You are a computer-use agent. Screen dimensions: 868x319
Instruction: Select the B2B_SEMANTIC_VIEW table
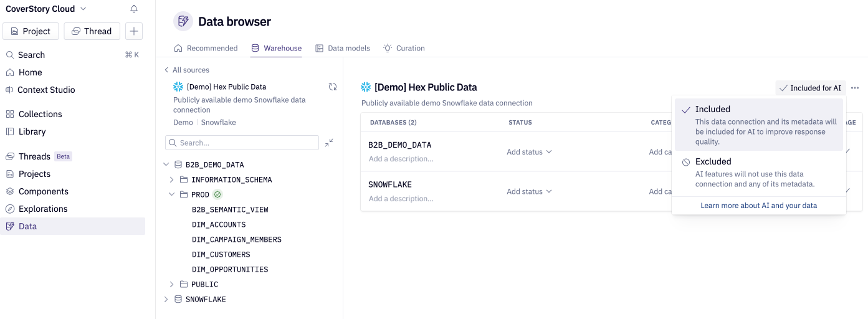coord(230,209)
